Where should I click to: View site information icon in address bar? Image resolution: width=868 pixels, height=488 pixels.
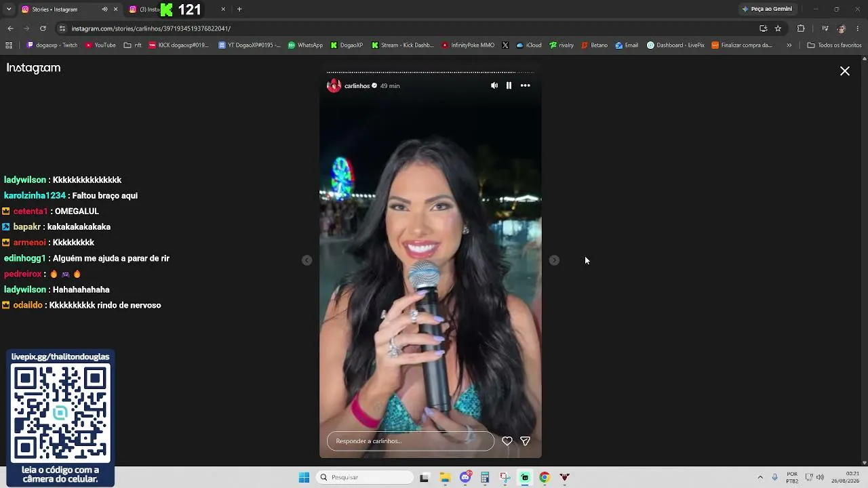click(x=62, y=28)
